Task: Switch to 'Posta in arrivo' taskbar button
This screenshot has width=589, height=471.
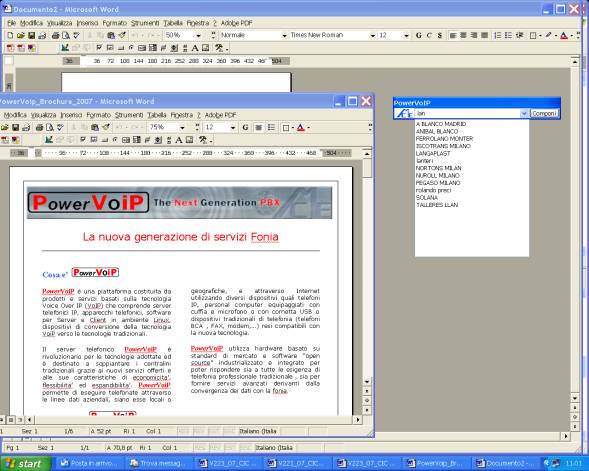Action: [x=89, y=463]
